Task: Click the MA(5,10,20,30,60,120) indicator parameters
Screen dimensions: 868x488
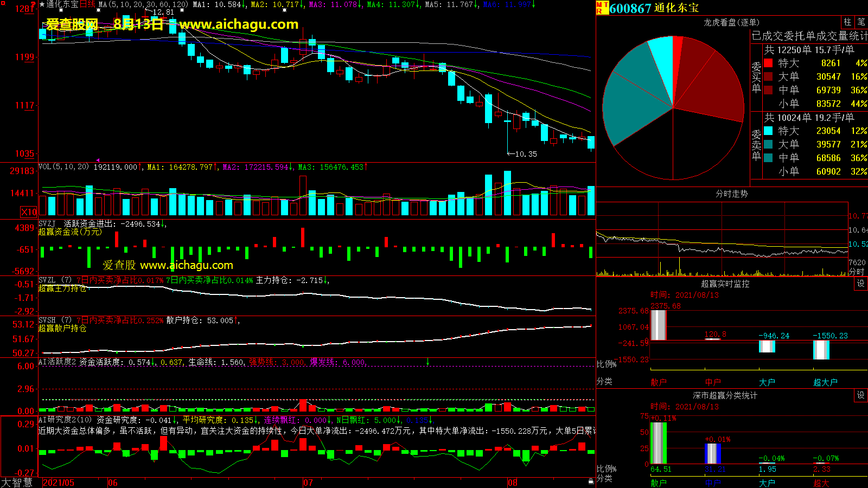Action: tap(143, 4)
